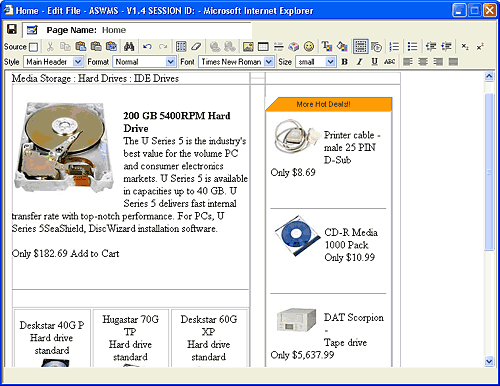
Task: Insert smiley face emoticon
Action: pos(309,47)
